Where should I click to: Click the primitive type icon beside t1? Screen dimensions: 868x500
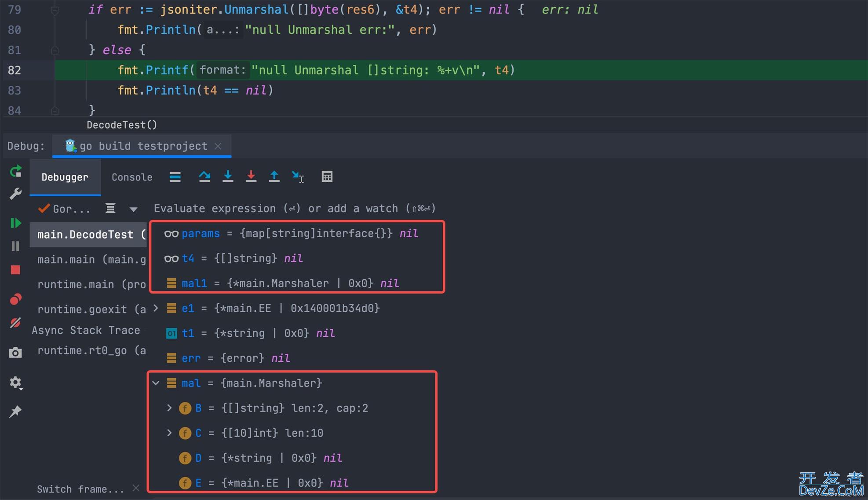pos(171,334)
